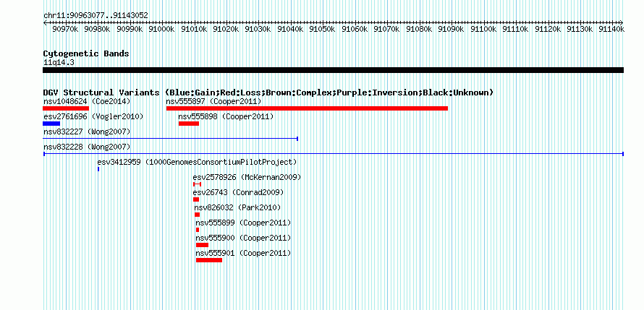644x310 pixels.
Task: Click the 91000k ruler tick label
Action: [x=161, y=29]
